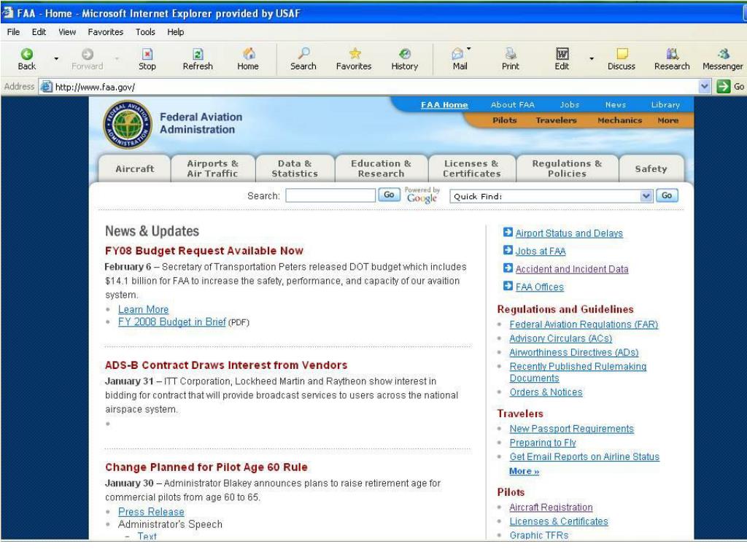The width and height of the screenshot is (747, 560).
Task: Open the View menu
Action: [67, 32]
